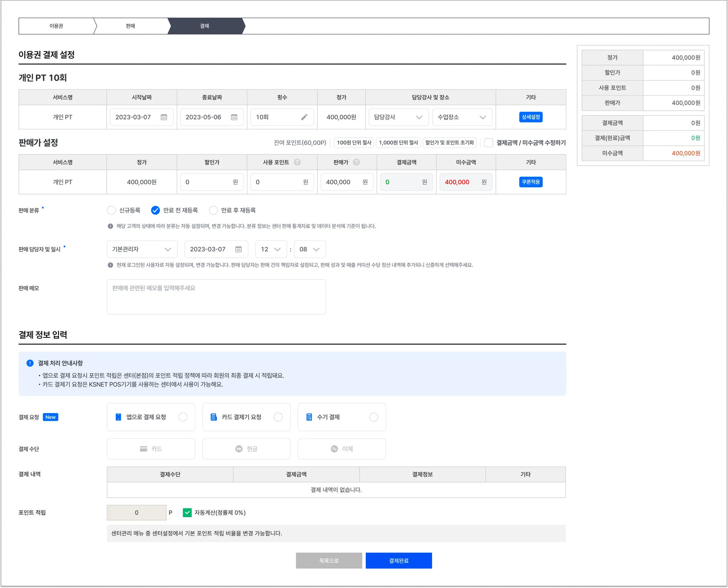This screenshot has width=728, height=588.
Task: Open the start date calendar icon
Action: (x=164, y=117)
